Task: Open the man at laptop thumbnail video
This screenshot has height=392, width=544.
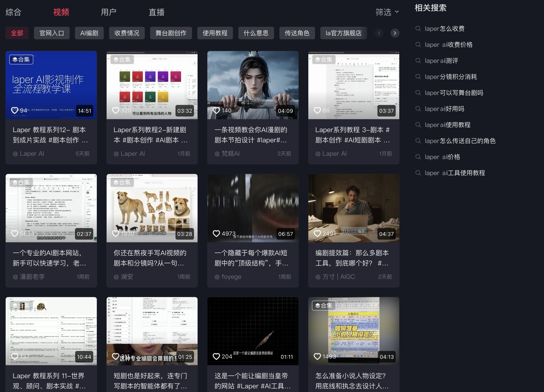Action: coord(354,208)
